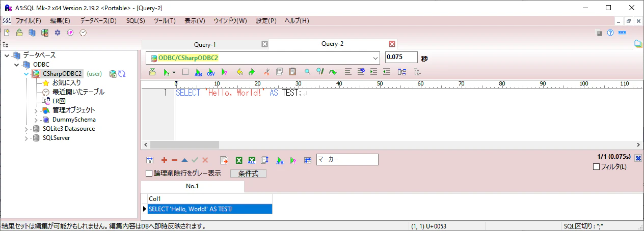
Task: Collapse the ODBC tree node
Action: (x=16, y=65)
